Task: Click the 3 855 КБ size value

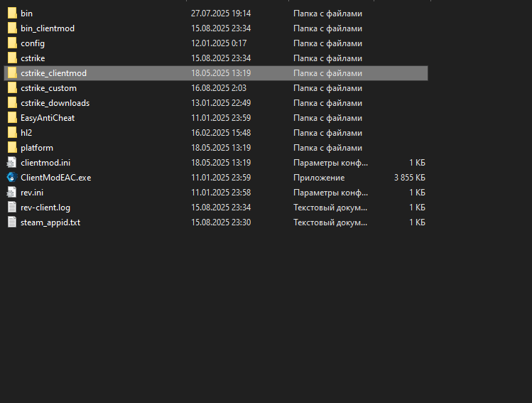Action: coord(409,178)
